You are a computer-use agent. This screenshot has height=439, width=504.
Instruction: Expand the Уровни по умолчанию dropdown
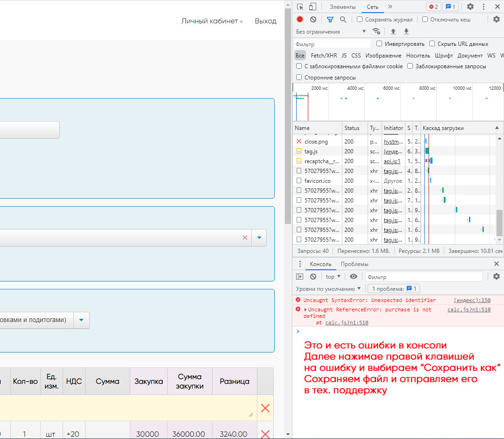[x=328, y=289]
